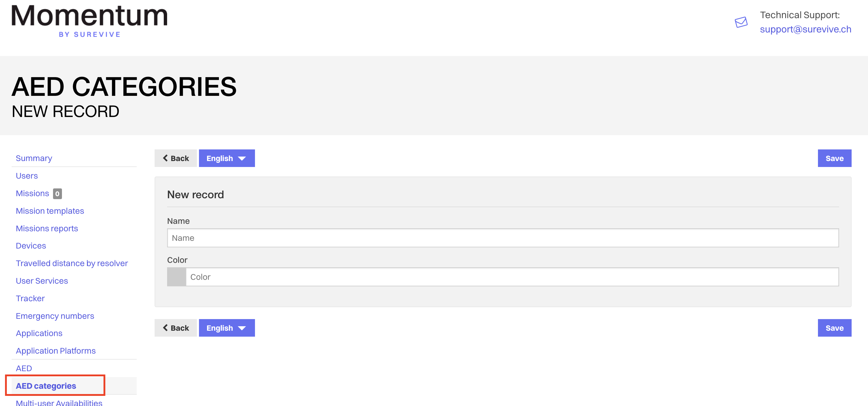Save the new AED category record
Screen dimensions: 868x406
tap(834, 158)
